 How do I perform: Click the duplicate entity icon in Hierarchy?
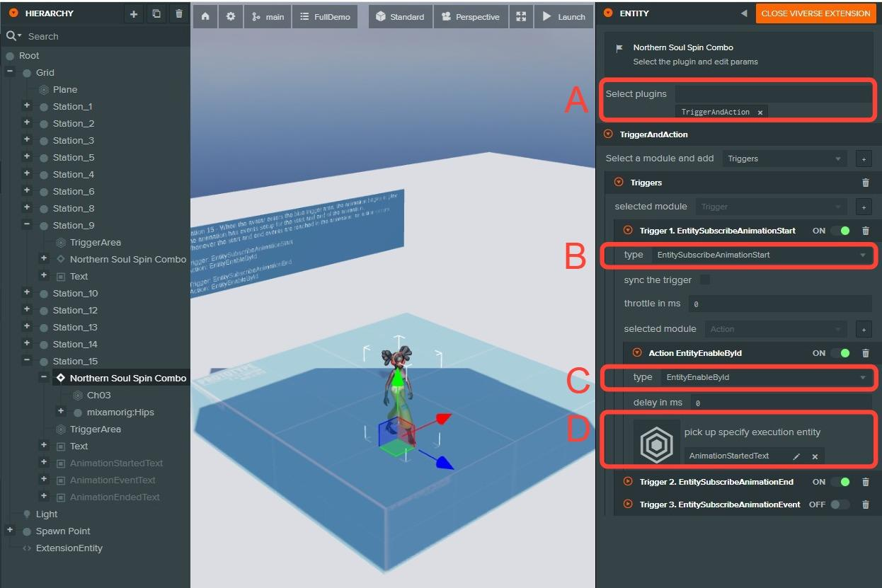(x=156, y=13)
